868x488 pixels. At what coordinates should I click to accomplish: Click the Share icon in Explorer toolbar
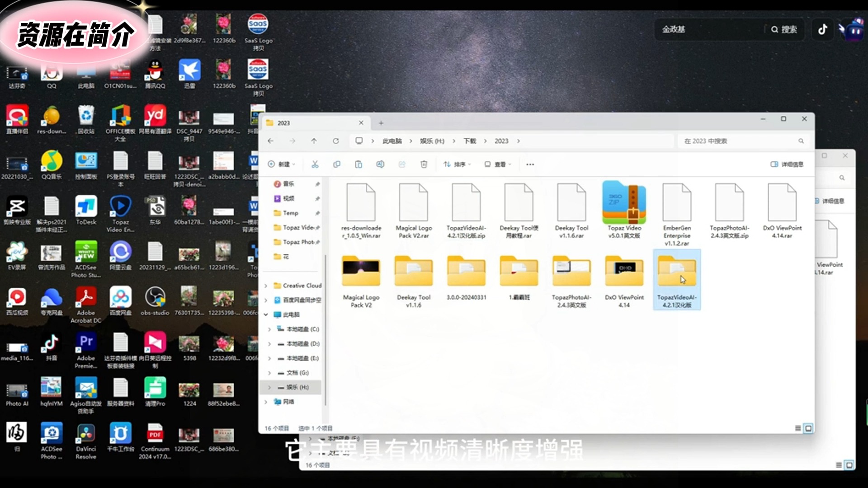402,164
